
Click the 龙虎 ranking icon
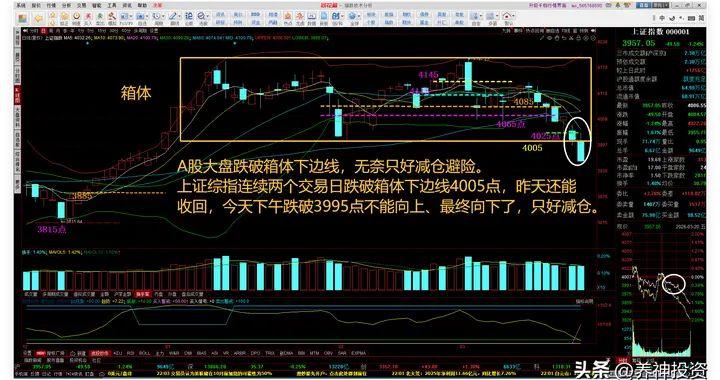[299, 18]
